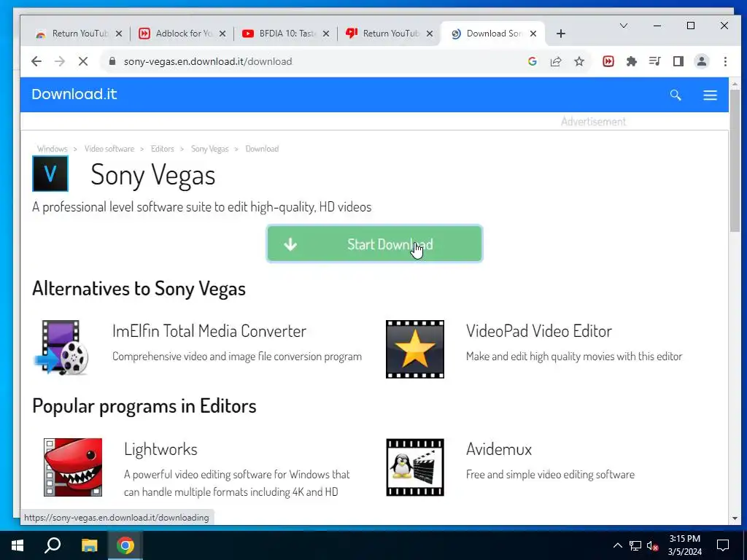
Task: Click the Google icon in address bar
Action: 533,61
